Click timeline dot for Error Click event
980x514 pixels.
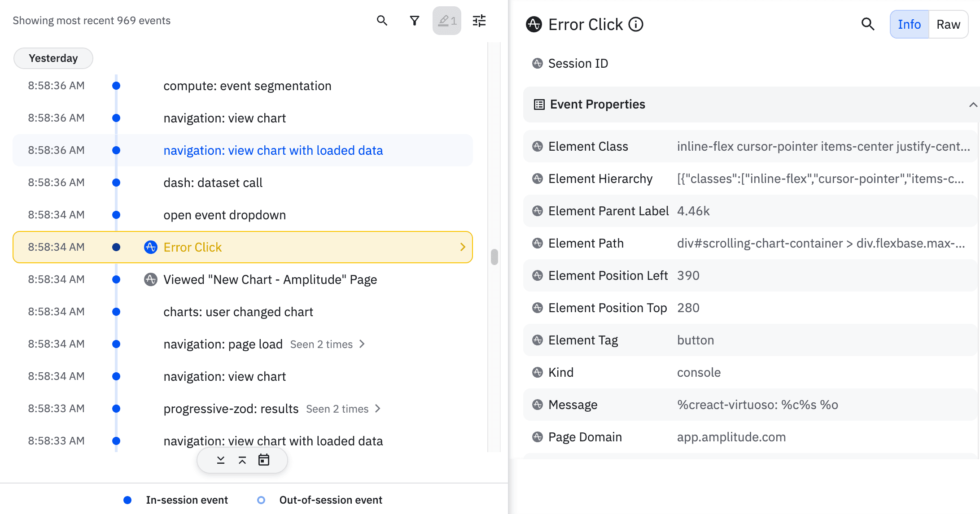(116, 247)
